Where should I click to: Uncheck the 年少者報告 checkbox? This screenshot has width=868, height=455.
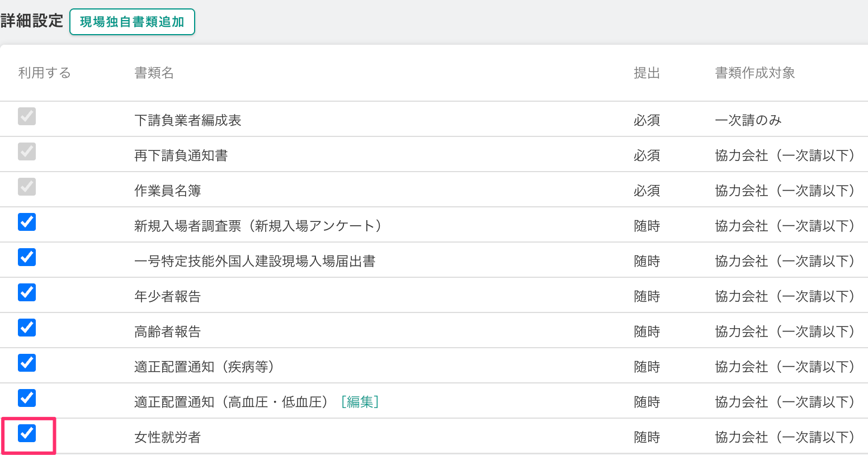27,292
